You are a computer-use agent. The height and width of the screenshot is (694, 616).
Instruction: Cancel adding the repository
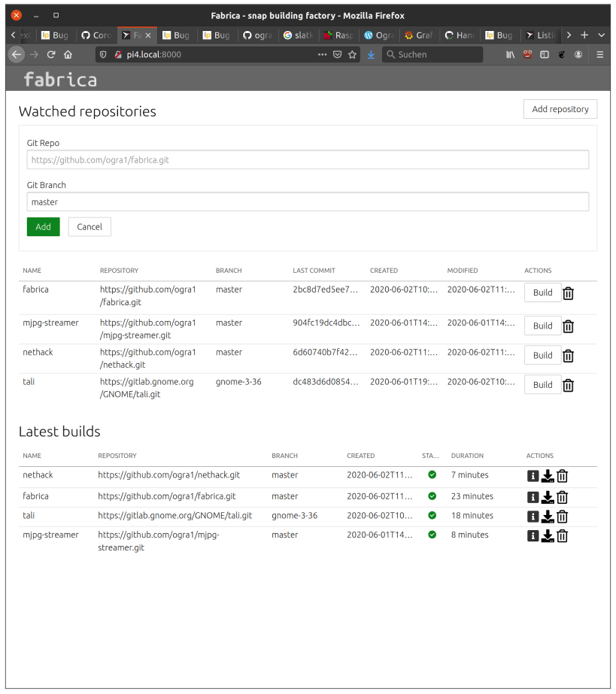[x=90, y=226]
